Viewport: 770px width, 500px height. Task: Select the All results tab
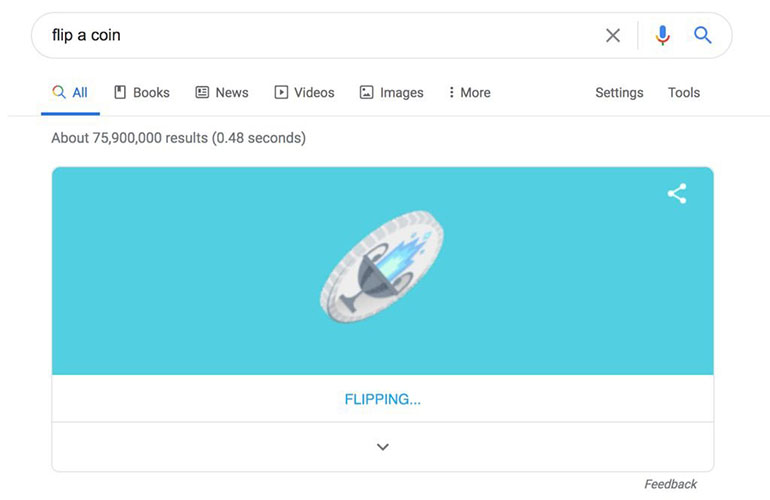coord(70,92)
